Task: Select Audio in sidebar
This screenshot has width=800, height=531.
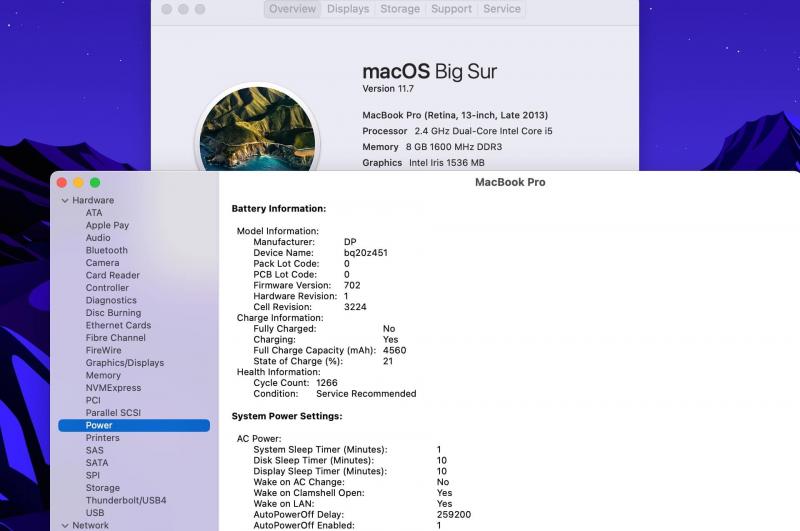Action: [x=98, y=238]
